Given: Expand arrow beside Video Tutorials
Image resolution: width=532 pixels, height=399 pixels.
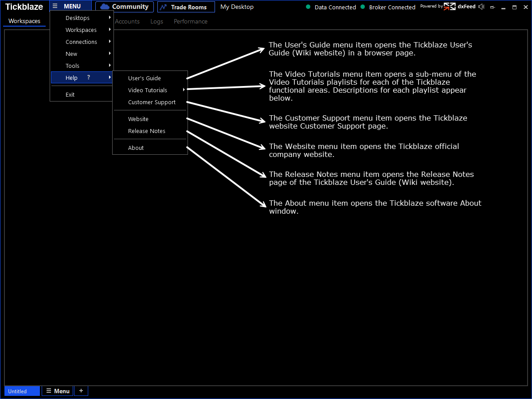Looking at the screenshot, I should coord(184,90).
